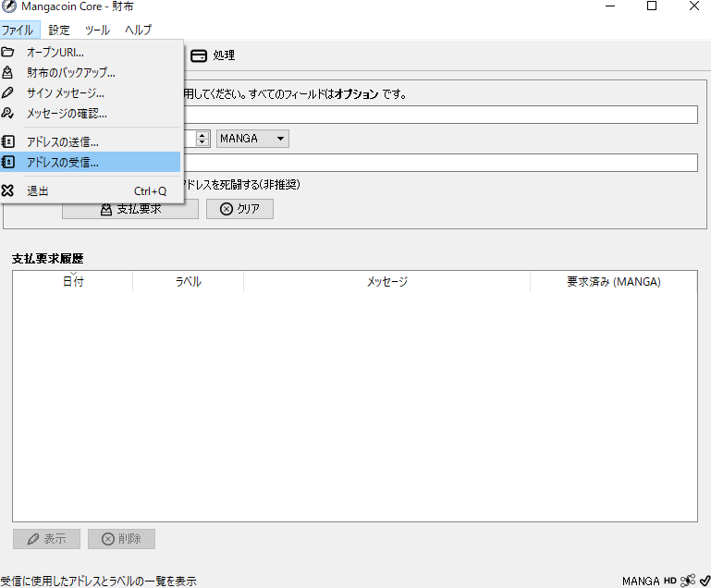Open アドレスの送信... from the menu
Viewport: 711px width, 588px height.
coord(91,141)
